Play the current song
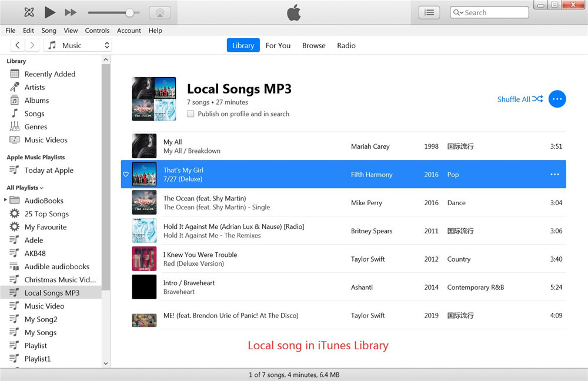The height and width of the screenshot is (381, 588). pos(49,12)
